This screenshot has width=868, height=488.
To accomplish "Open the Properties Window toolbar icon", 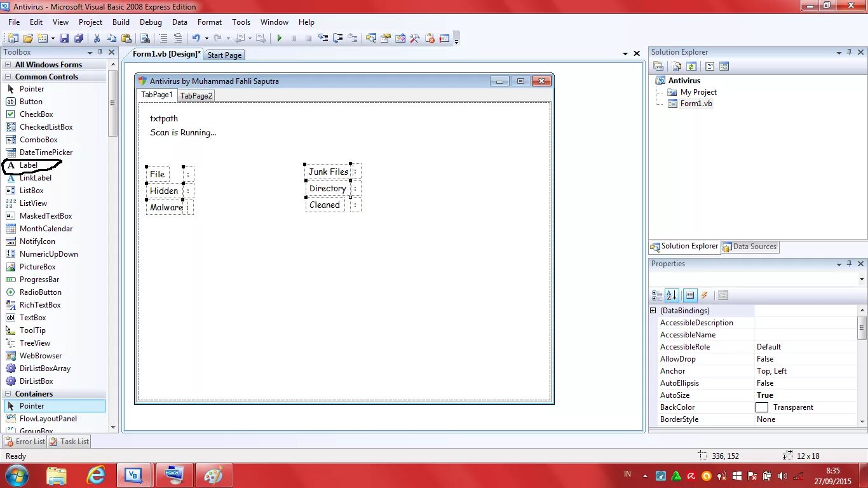I will pyautogui.click(x=385, y=38).
